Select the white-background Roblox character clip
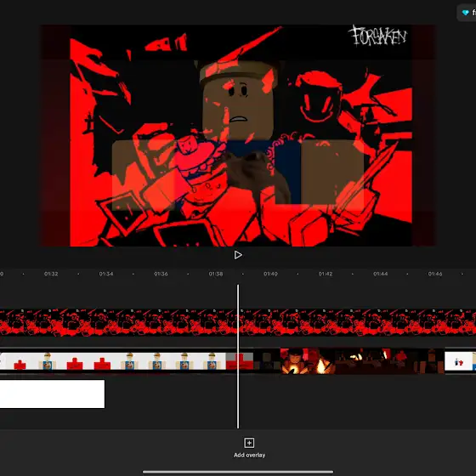Image resolution: width=476 pixels, height=476 pixels. click(112, 361)
